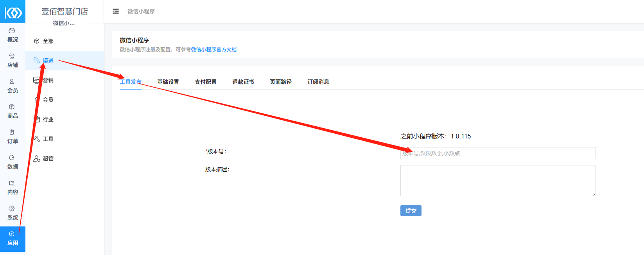Switch to the 基础设置 tab

pos(168,82)
